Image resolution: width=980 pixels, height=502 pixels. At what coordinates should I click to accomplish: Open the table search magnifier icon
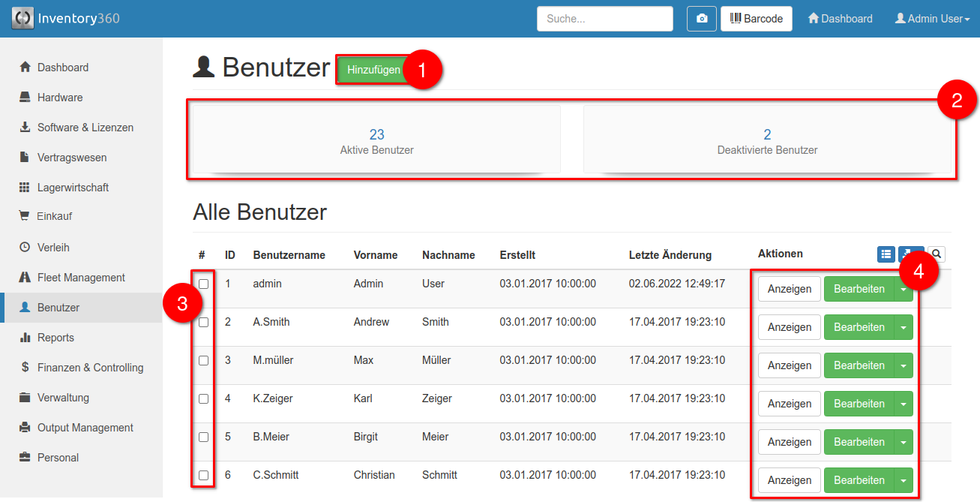click(x=936, y=254)
